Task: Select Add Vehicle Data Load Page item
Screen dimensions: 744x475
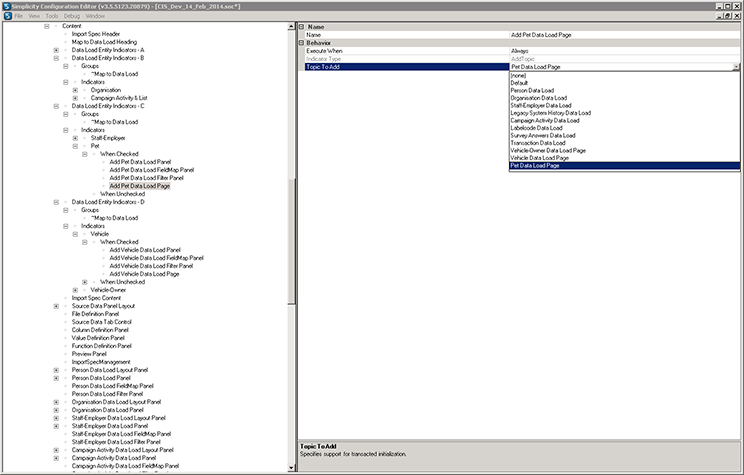Action: pos(144,274)
